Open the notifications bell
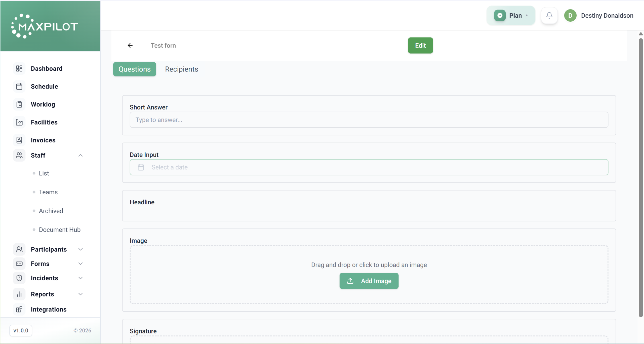The height and width of the screenshot is (344, 644). pos(549,16)
